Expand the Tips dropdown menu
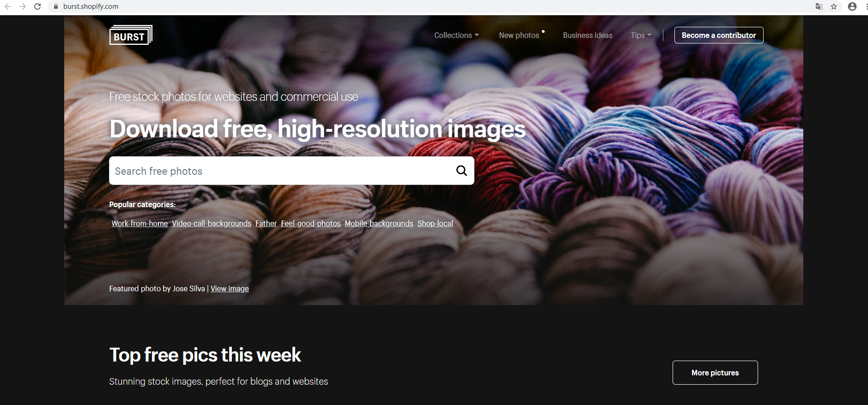The image size is (868, 405). 641,35
